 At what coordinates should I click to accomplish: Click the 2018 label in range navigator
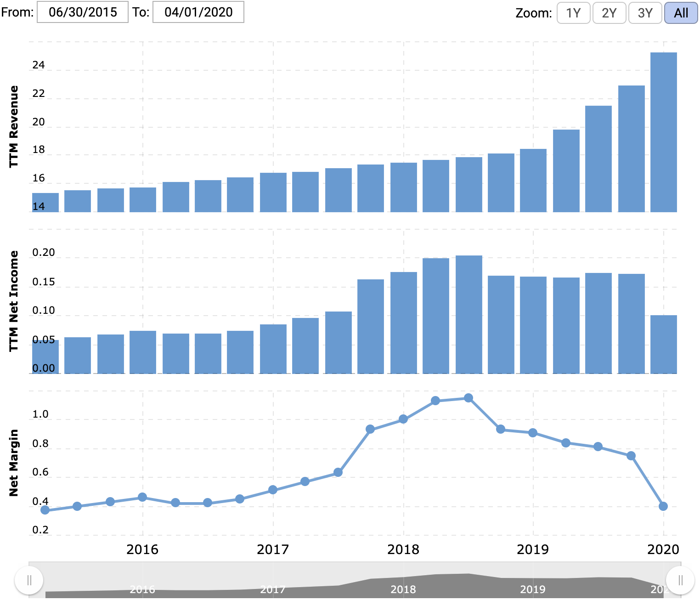click(403, 589)
